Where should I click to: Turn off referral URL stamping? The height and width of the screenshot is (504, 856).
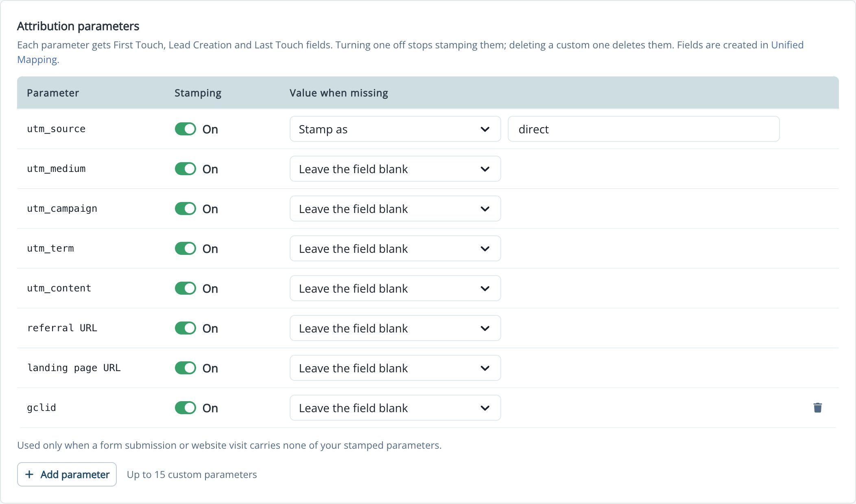pyautogui.click(x=186, y=328)
